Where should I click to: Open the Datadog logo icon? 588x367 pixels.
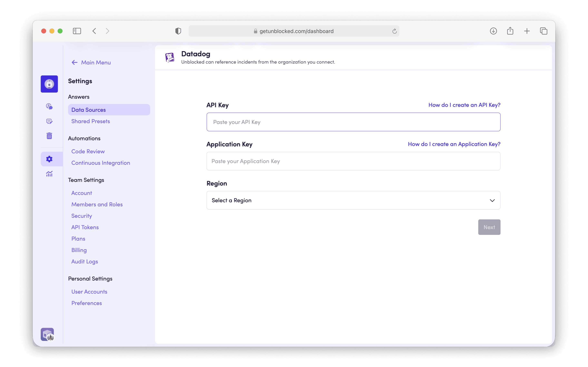tap(170, 57)
